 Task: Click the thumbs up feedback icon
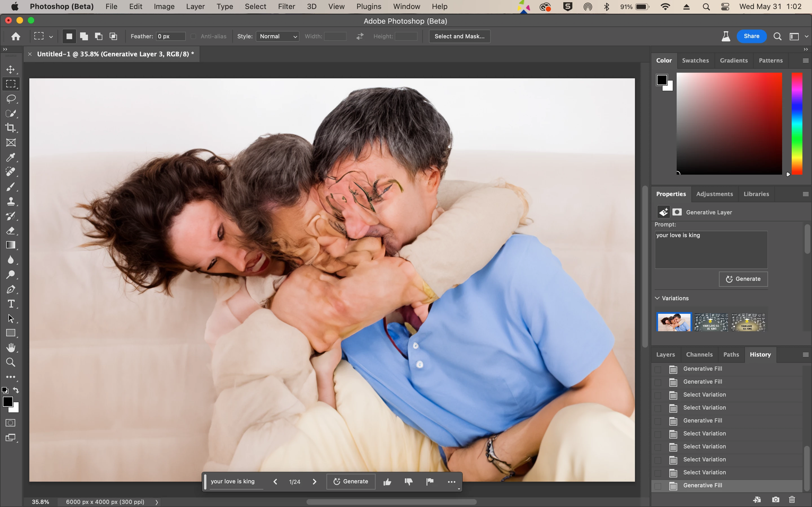click(x=387, y=482)
